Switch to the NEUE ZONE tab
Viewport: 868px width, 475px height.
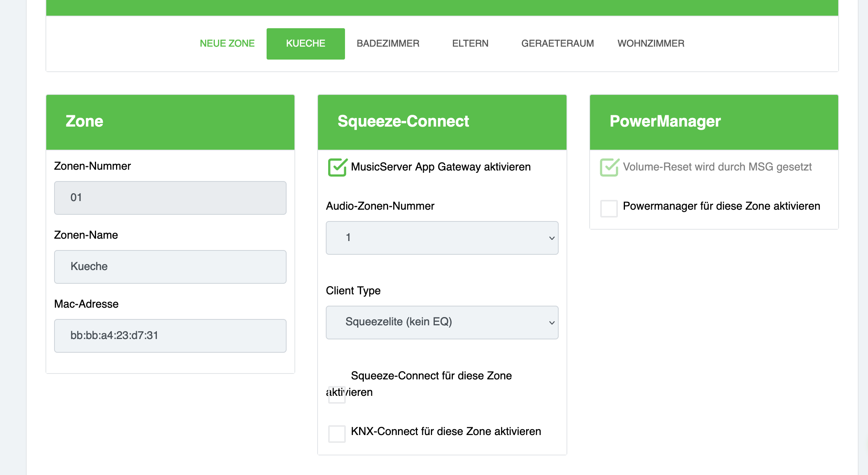(227, 44)
